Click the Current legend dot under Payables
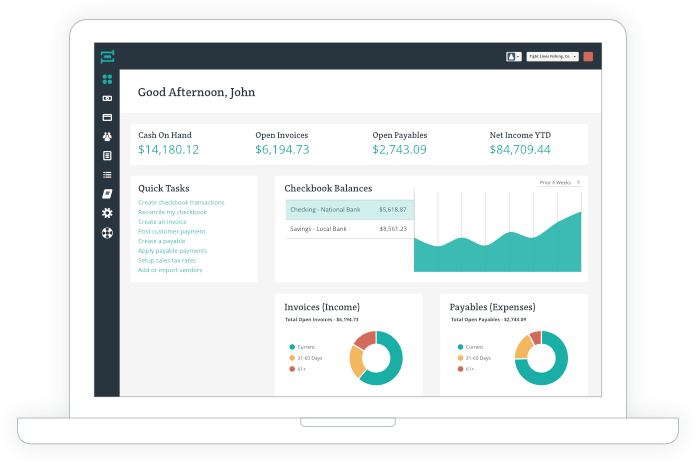 460,347
